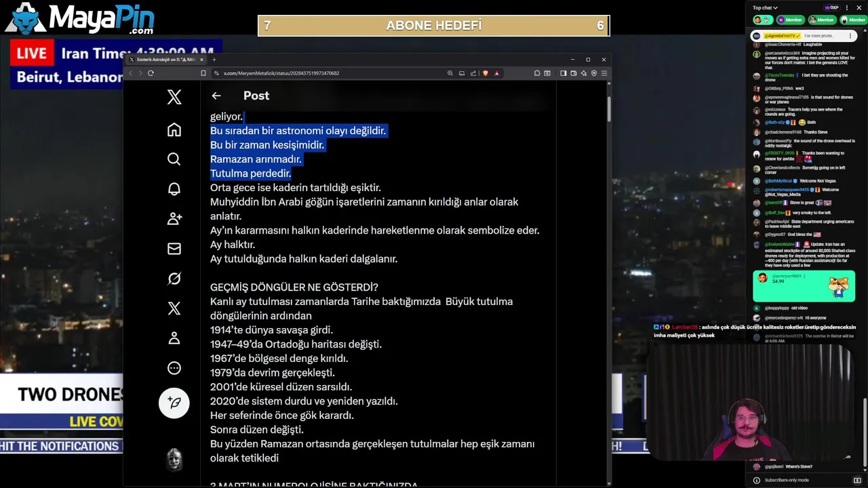Click '2001'de küresel düzen sarsıldı.' line
Screen dimensions: 868x488
pos(281,387)
